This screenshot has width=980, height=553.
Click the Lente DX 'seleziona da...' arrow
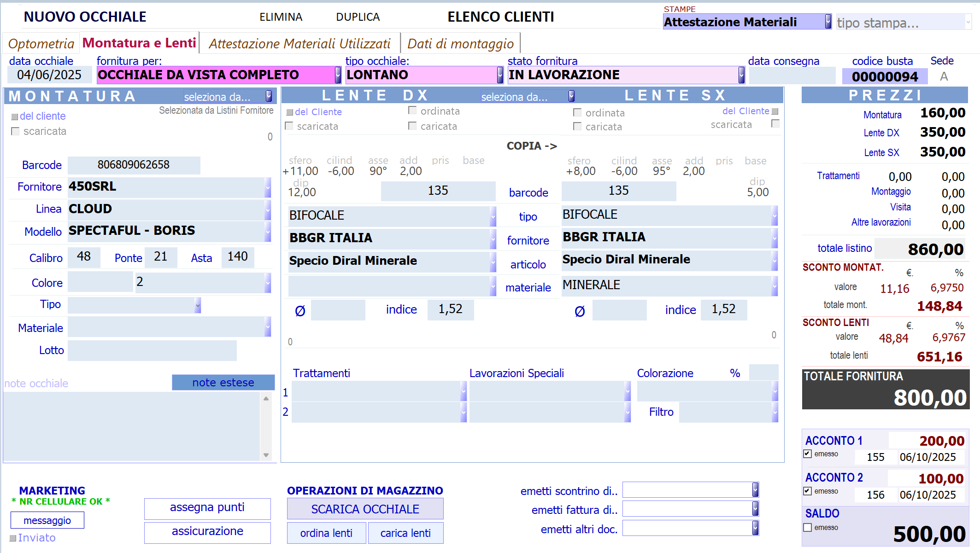pyautogui.click(x=571, y=96)
